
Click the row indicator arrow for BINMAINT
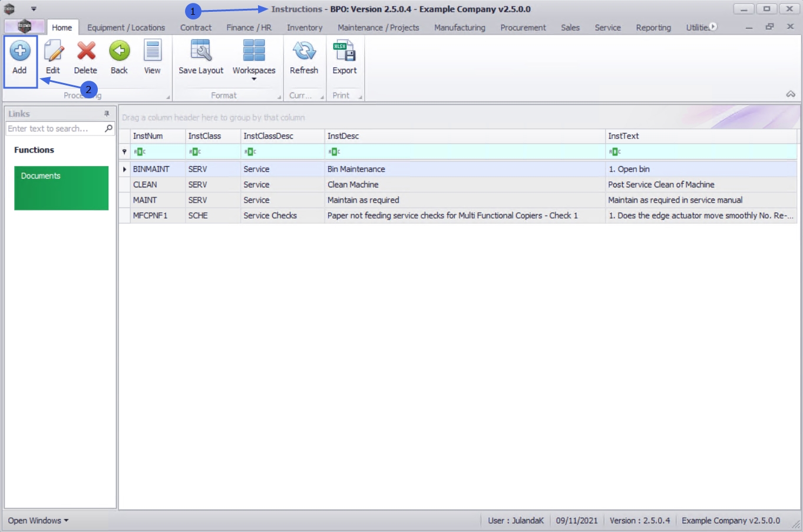[x=124, y=169]
